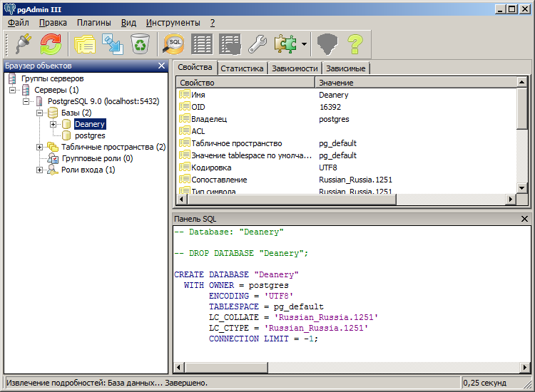The image size is (535, 392).
Task: Click the properties list scroll up arrow
Action: tap(521, 82)
